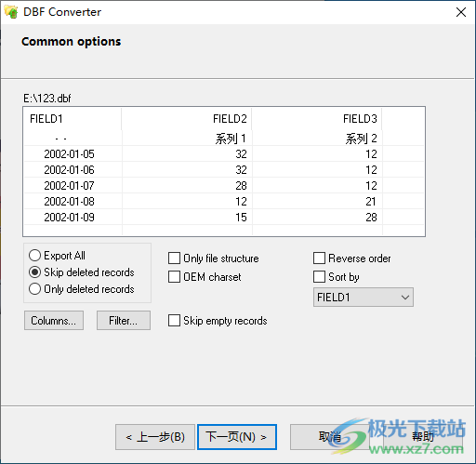Image resolution: width=476 pixels, height=464 pixels.
Task: Click FIELD2 value 15 in 2002-01-09 row
Action: click(x=187, y=218)
